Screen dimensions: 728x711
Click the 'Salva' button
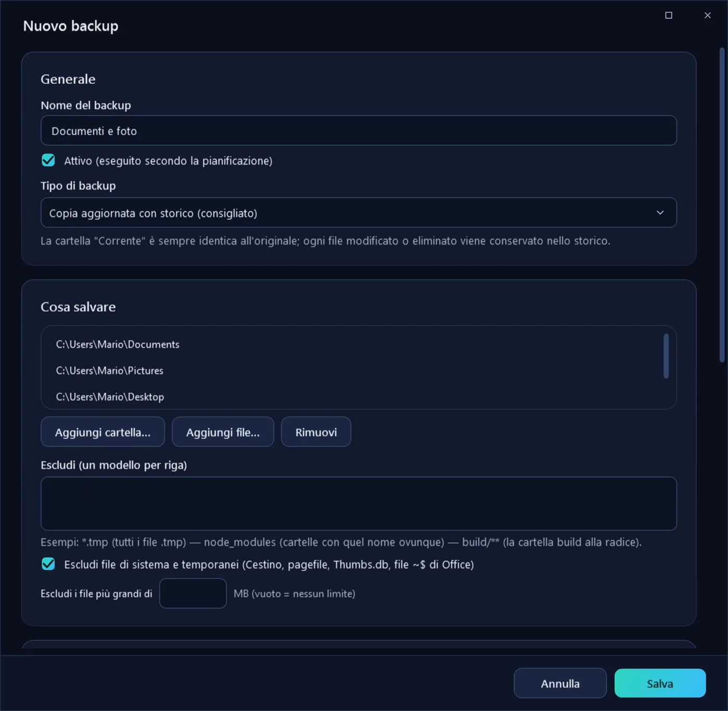tap(660, 683)
